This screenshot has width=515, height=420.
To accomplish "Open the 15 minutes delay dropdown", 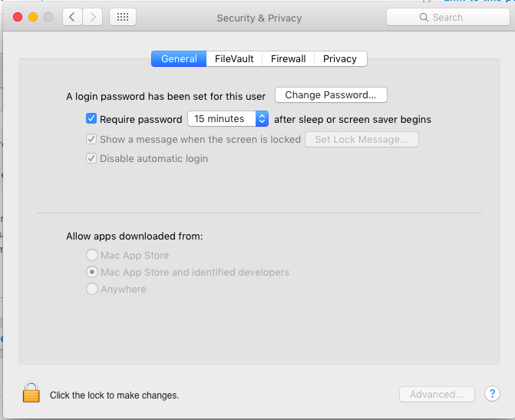I will [228, 119].
